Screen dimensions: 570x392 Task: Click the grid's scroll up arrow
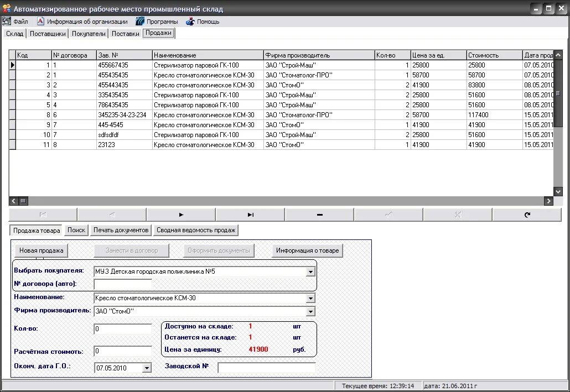coord(558,55)
